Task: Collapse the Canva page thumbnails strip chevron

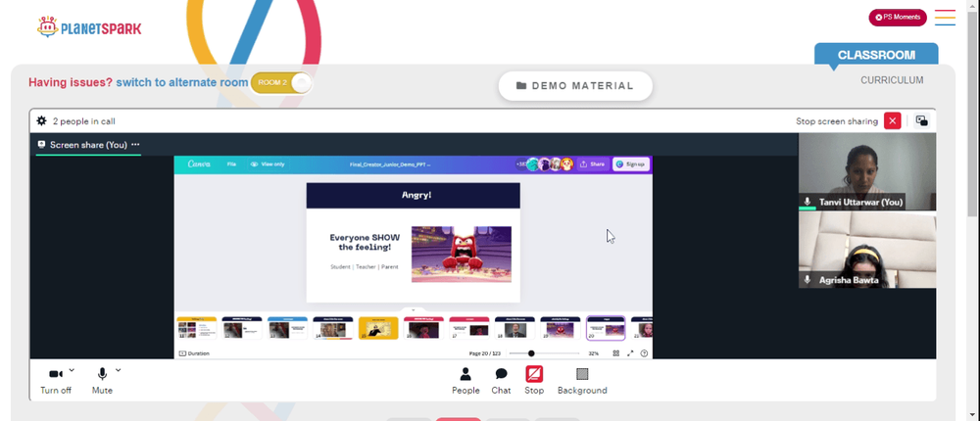Action: tap(414, 310)
